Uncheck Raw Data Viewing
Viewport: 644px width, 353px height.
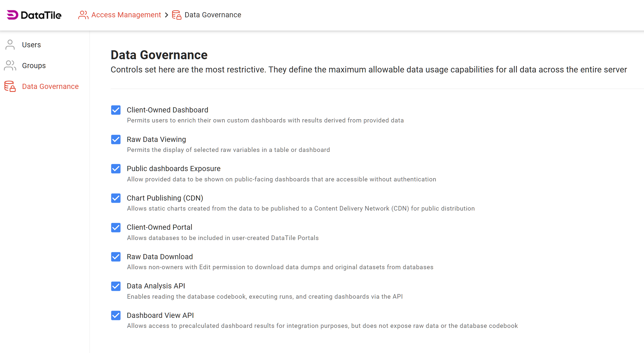pyautogui.click(x=116, y=140)
